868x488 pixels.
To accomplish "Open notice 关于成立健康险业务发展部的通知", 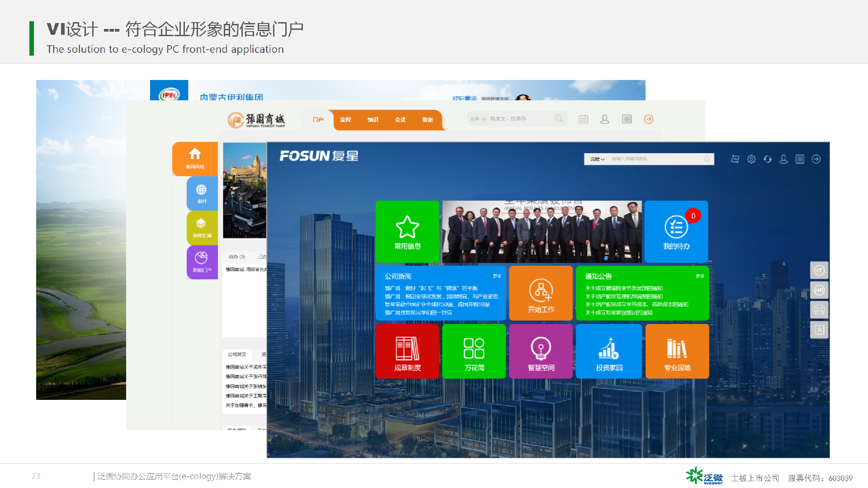I will pyautogui.click(x=624, y=288).
